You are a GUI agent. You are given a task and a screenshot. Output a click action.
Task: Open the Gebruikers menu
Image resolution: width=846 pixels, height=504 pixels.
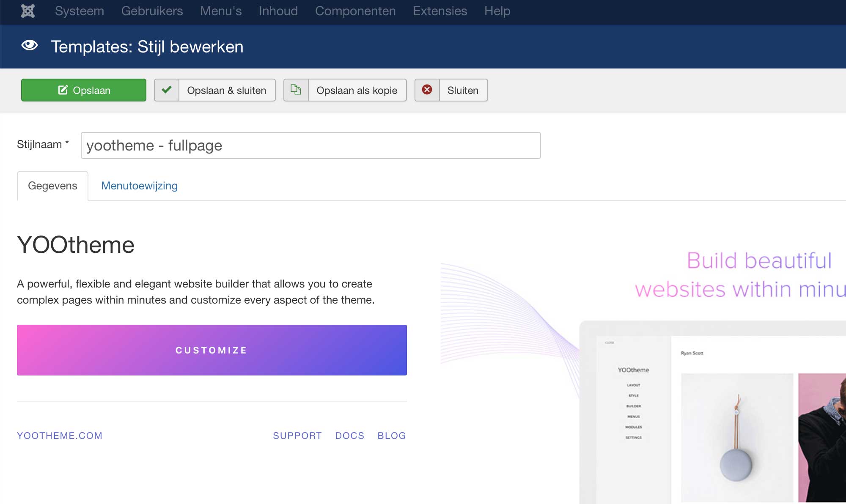pos(152,11)
